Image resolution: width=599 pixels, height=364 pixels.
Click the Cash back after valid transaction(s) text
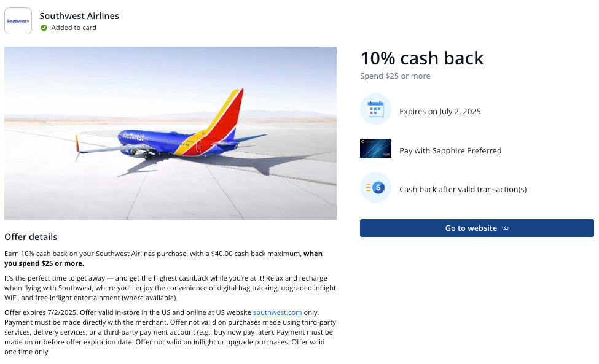[463, 190]
